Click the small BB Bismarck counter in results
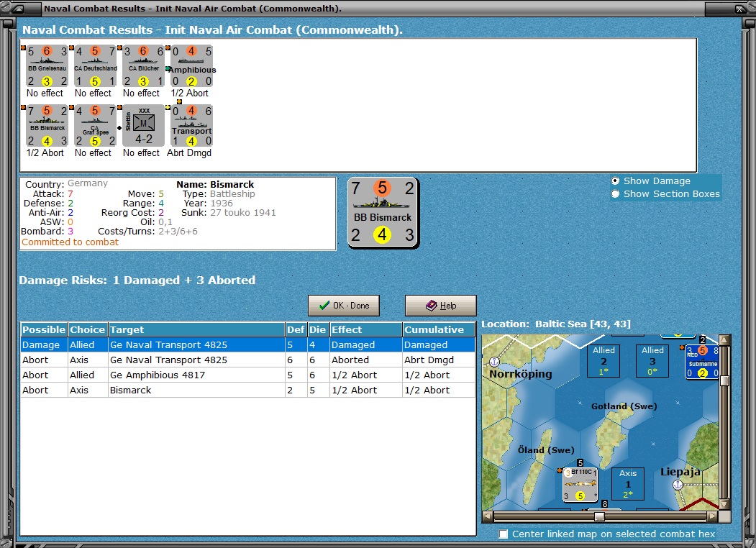756x548 pixels. point(47,126)
